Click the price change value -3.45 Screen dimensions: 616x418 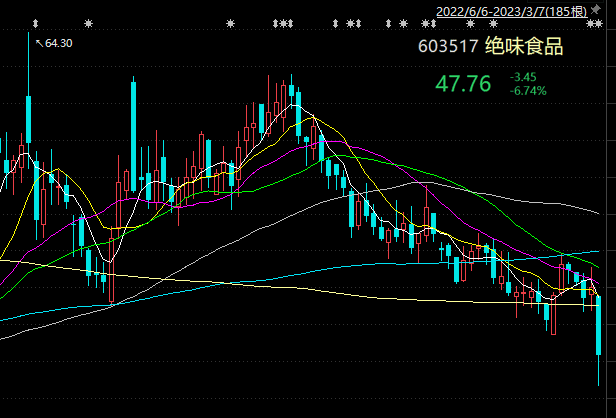(x=523, y=77)
